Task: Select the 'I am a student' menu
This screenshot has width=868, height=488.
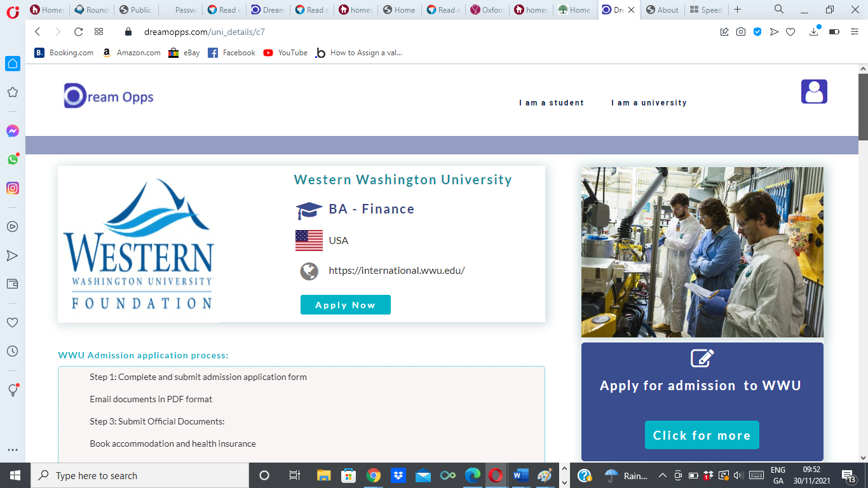Action: click(551, 103)
